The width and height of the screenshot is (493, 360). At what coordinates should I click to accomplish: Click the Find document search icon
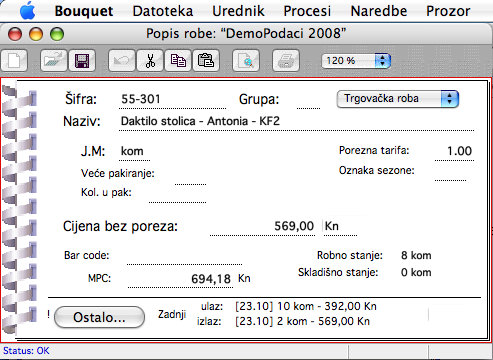[246, 61]
